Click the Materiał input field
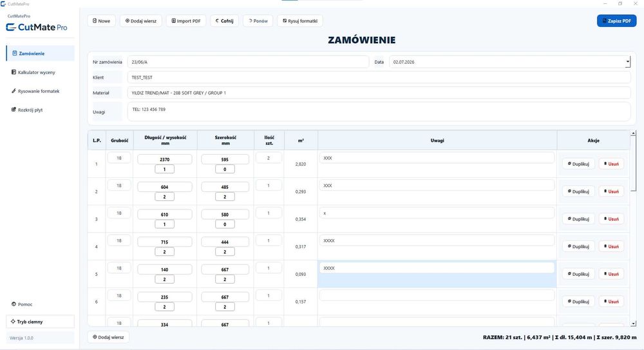 [379, 93]
